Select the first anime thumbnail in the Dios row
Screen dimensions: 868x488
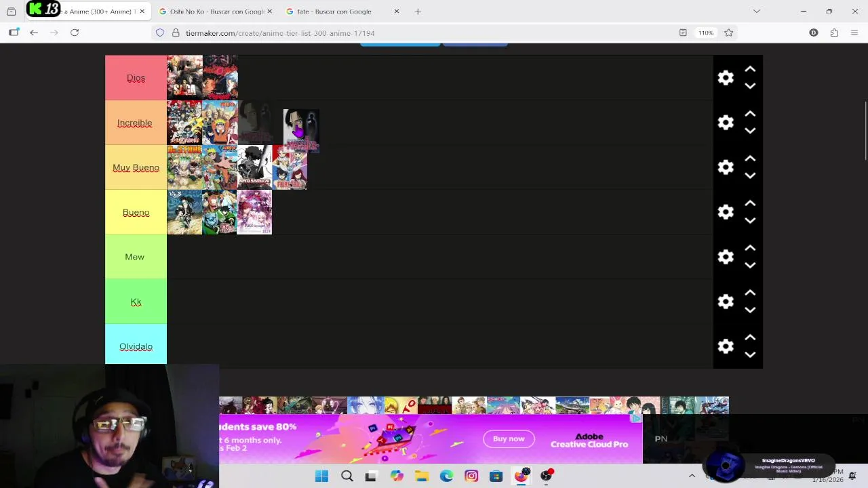click(x=184, y=78)
